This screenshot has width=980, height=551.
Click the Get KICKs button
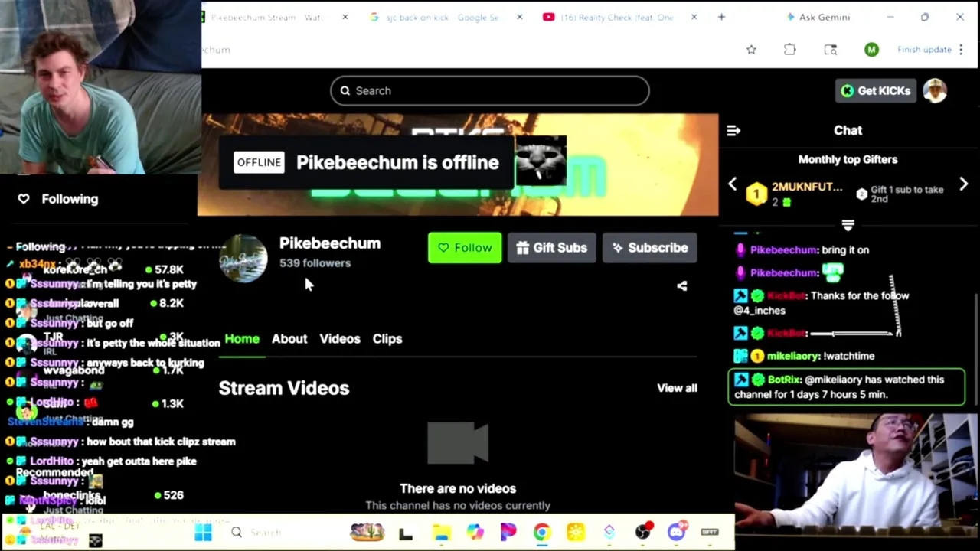[876, 90]
